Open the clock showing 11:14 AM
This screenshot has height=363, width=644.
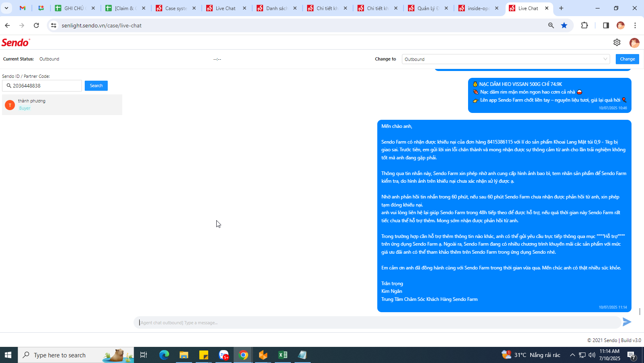pyautogui.click(x=609, y=355)
